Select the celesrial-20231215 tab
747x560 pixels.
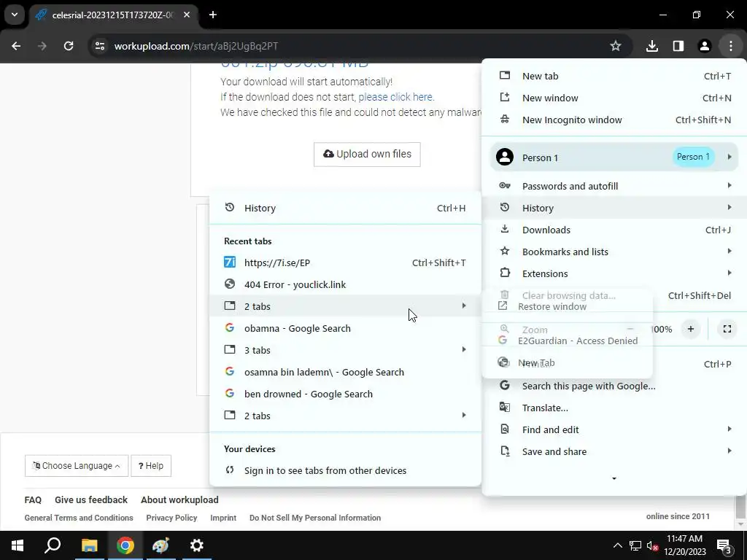pos(113,15)
